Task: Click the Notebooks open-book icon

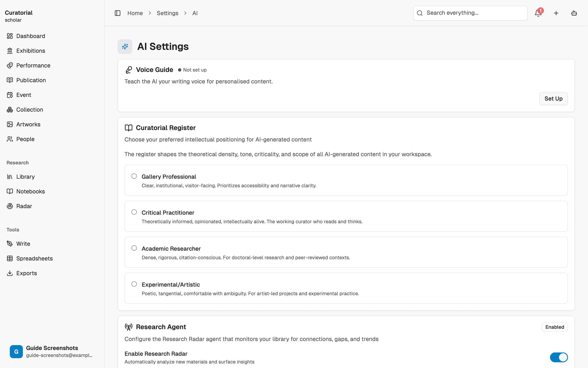Action: coord(10,191)
